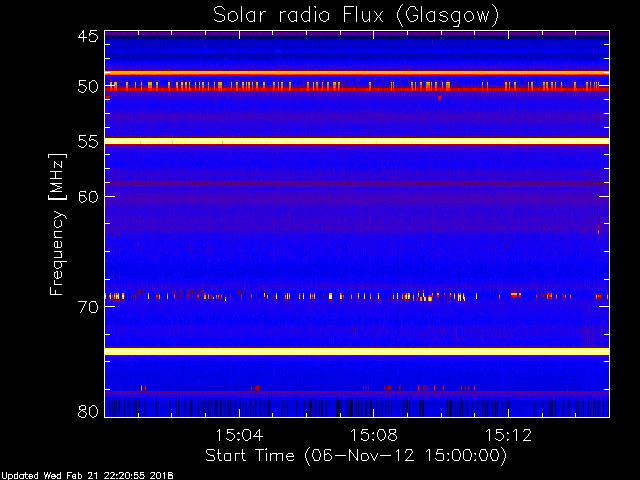The height and width of the screenshot is (480, 640).
Task: Click the orange band just above 50 MHz
Action: coord(357,73)
